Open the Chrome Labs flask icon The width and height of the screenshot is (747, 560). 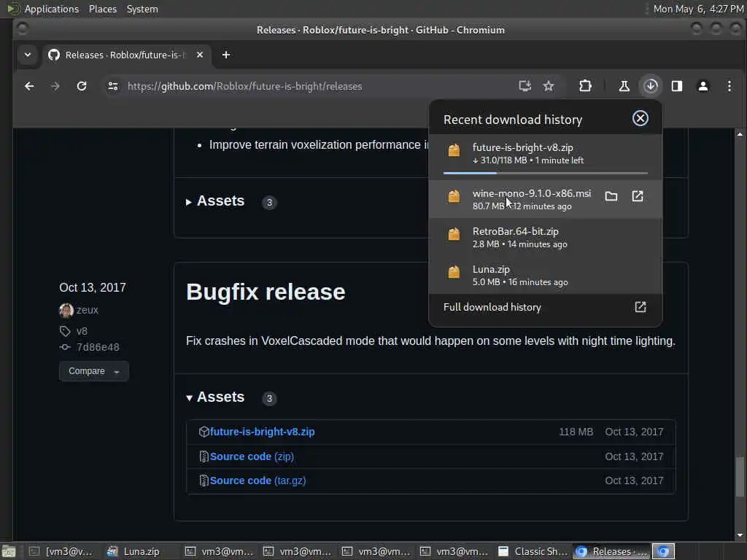pos(624,86)
